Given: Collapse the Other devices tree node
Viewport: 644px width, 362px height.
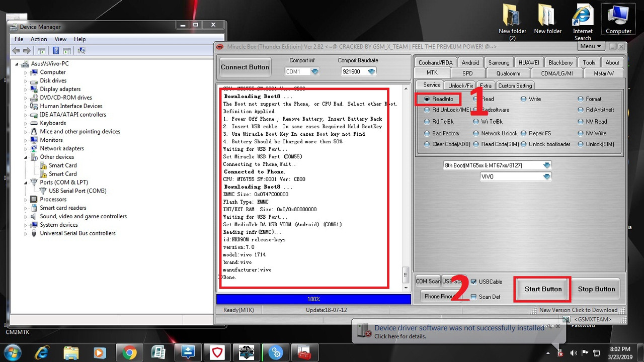Looking at the screenshot, I should (26, 157).
